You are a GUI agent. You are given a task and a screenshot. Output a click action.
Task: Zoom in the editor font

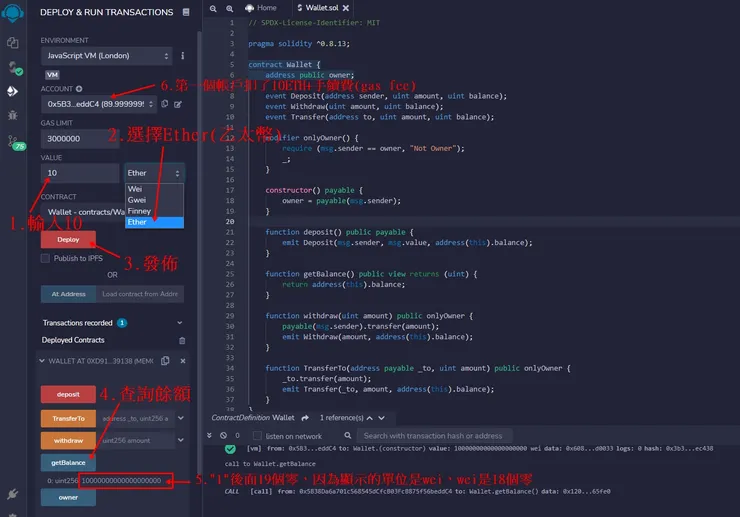coord(229,8)
